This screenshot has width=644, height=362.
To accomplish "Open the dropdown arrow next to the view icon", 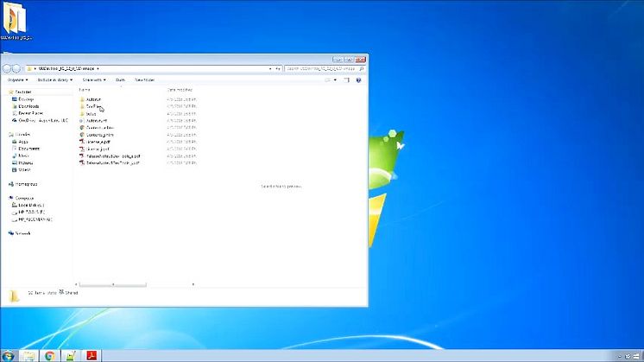I will tap(335, 80).
